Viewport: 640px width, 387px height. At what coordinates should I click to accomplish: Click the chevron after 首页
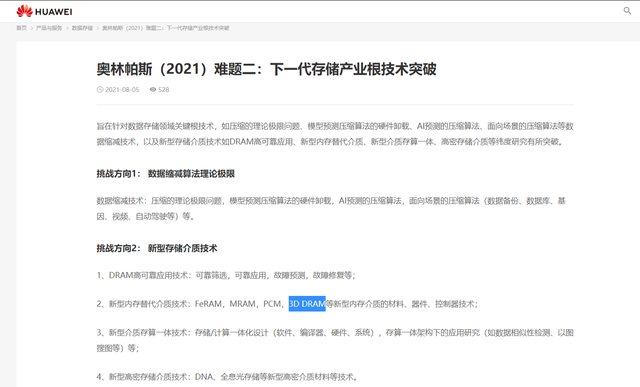[x=31, y=28]
